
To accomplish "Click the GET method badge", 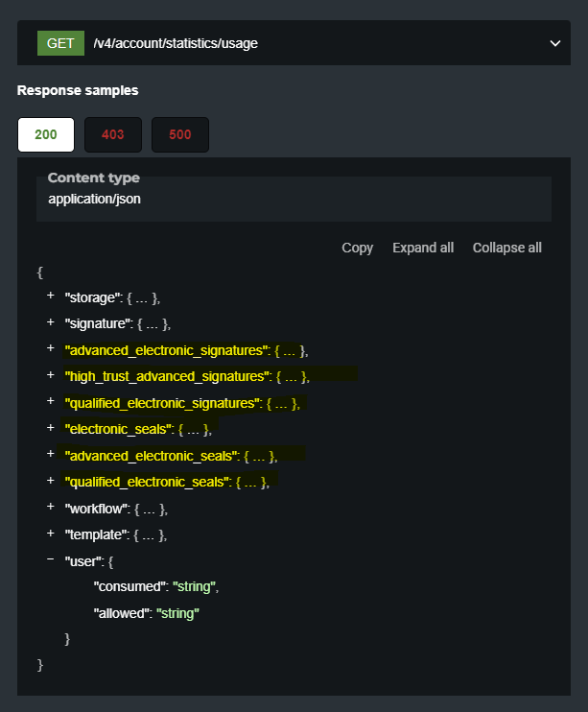I will [60, 43].
